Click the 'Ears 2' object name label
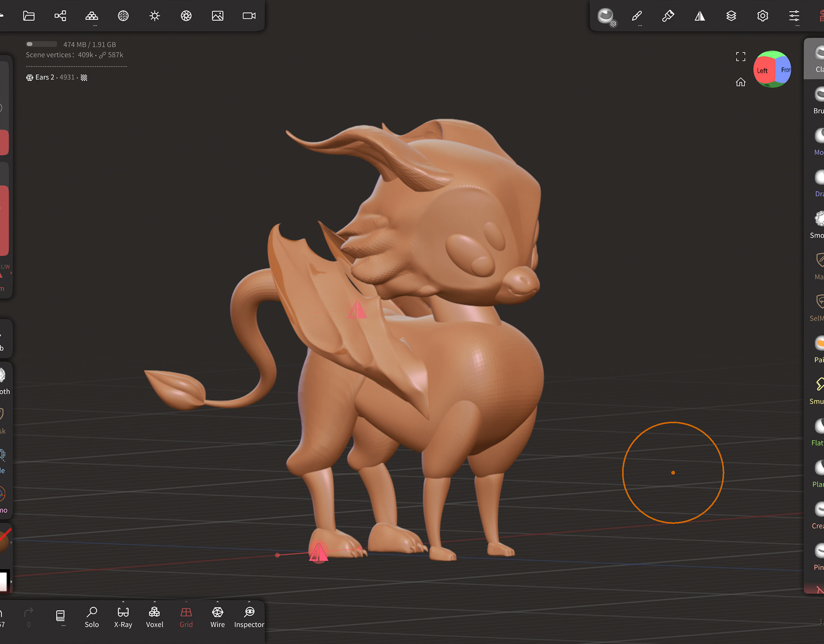The width and height of the screenshot is (824, 644). click(x=44, y=77)
